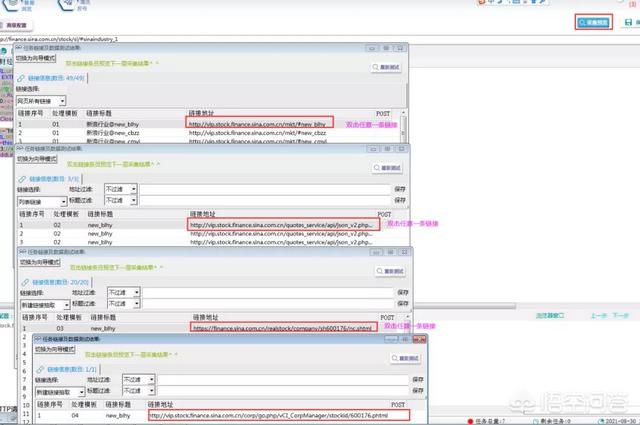
Task: Click 切换为向导模式 button in topmost dialog
Action: point(36,58)
